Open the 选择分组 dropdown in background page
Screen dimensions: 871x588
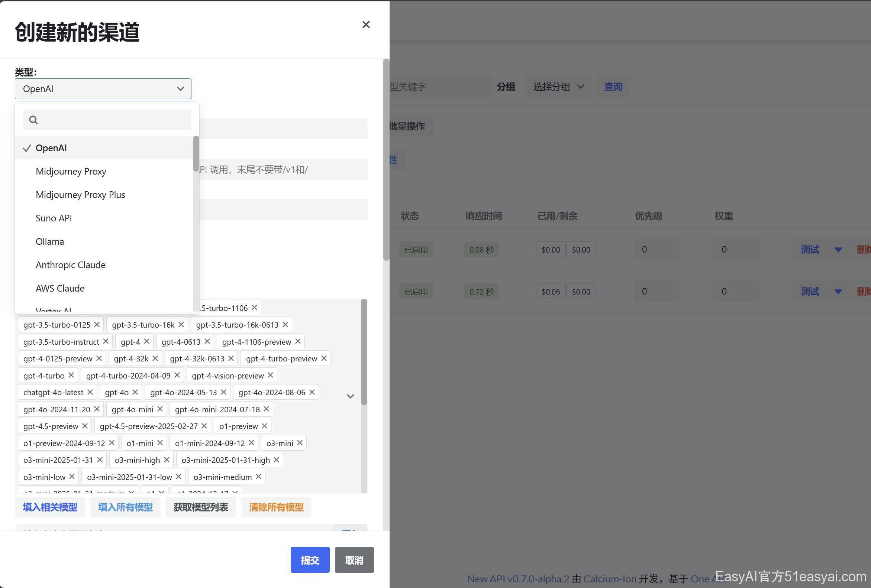pos(558,87)
